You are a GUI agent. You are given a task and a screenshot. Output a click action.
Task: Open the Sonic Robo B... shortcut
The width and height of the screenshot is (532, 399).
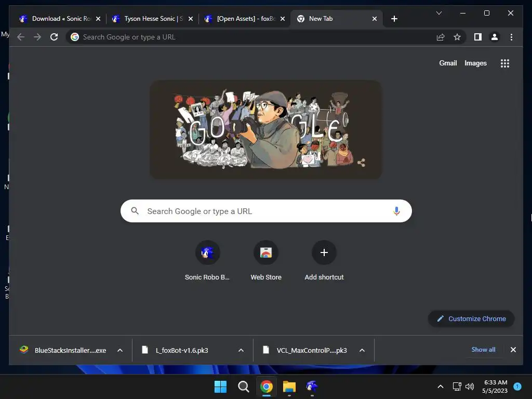[207, 261]
